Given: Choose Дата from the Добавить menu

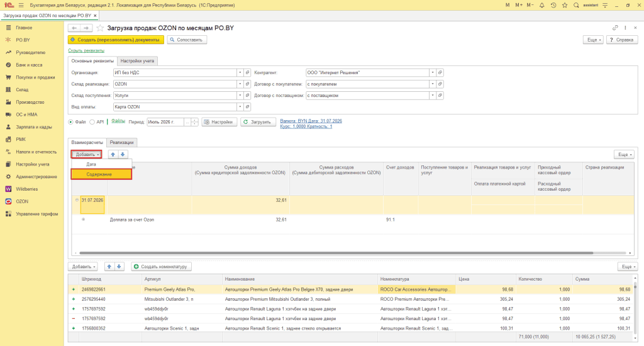Looking at the screenshot, I should point(101,164).
